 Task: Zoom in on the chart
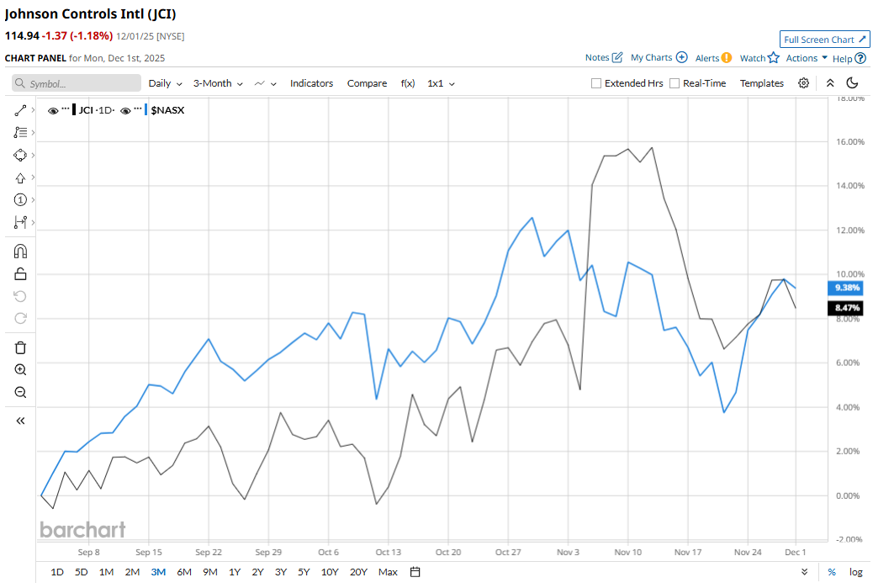coord(20,370)
